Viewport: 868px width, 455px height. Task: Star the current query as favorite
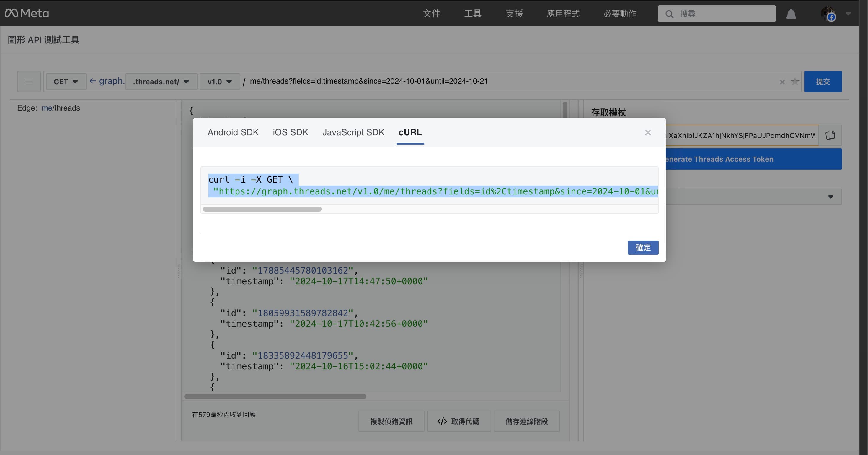(795, 81)
